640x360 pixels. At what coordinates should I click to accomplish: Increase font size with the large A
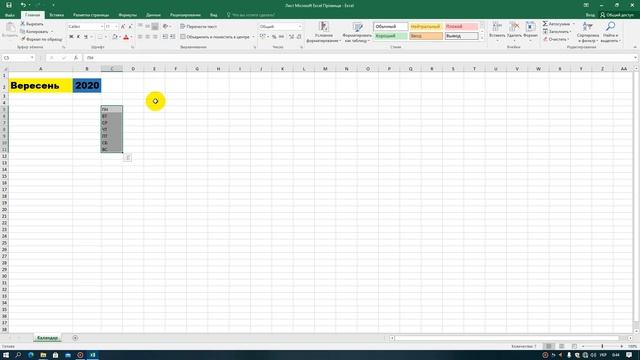(x=123, y=27)
